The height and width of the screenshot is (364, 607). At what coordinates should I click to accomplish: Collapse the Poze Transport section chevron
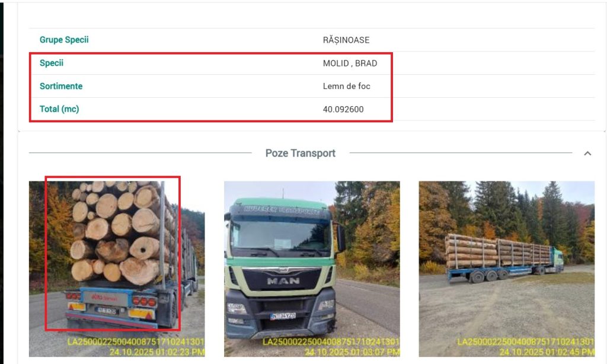(x=587, y=154)
